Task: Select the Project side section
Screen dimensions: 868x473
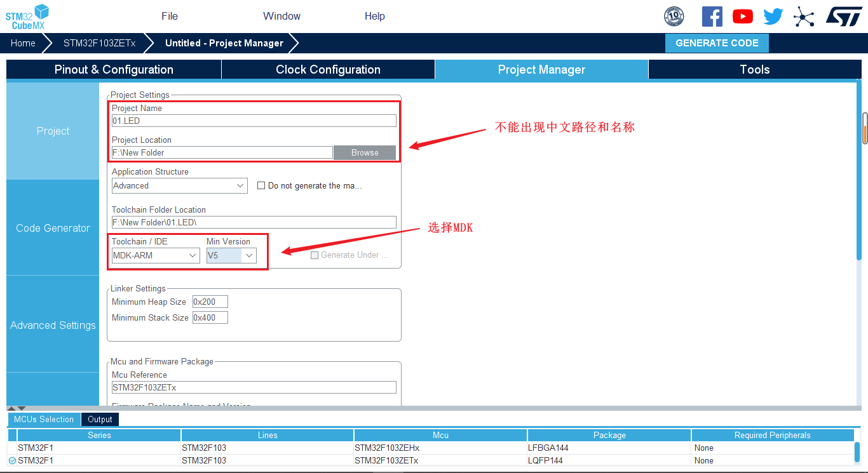Action: click(53, 131)
